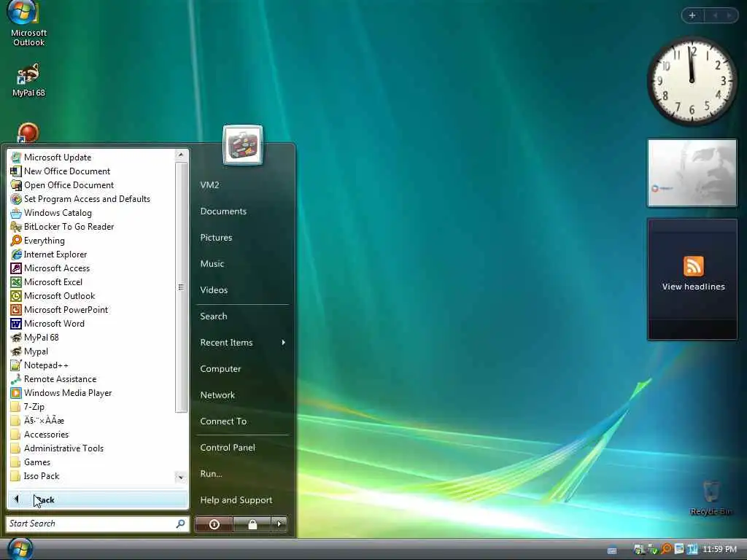Click the slideshow gadget picture
This screenshot has height=560, width=747.
coord(692,173)
